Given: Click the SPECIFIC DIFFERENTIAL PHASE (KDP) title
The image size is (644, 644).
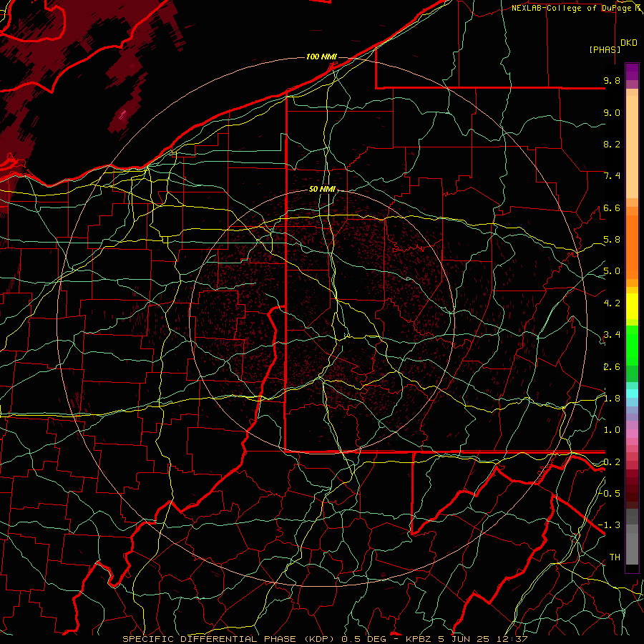Looking at the screenshot, I should click(x=227, y=639).
